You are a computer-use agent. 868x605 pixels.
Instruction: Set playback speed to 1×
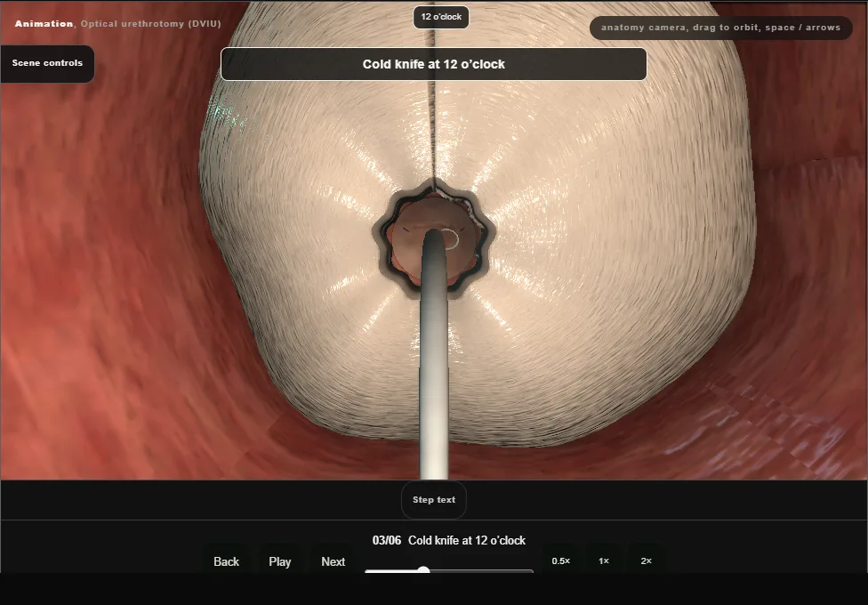tap(603, 561)
